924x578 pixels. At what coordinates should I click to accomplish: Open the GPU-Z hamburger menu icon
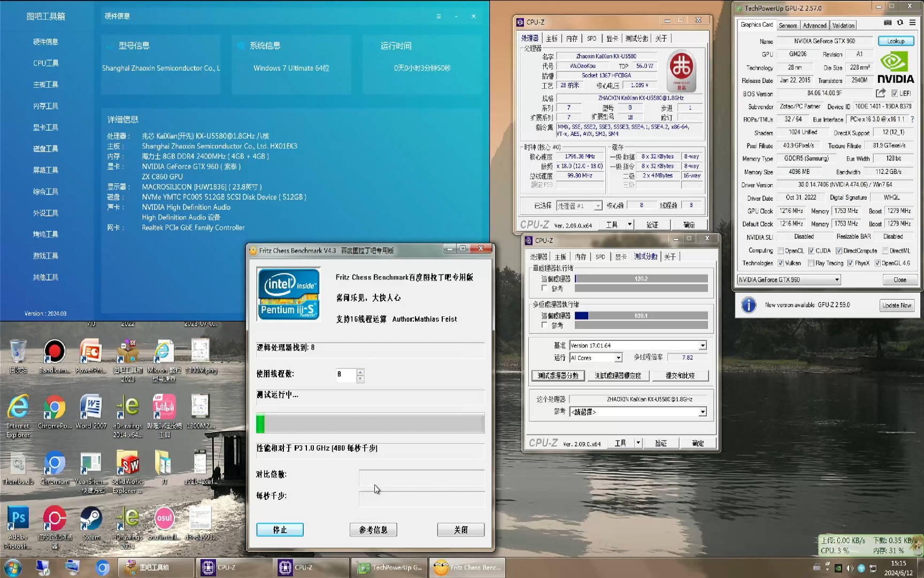tap(912, 22)
